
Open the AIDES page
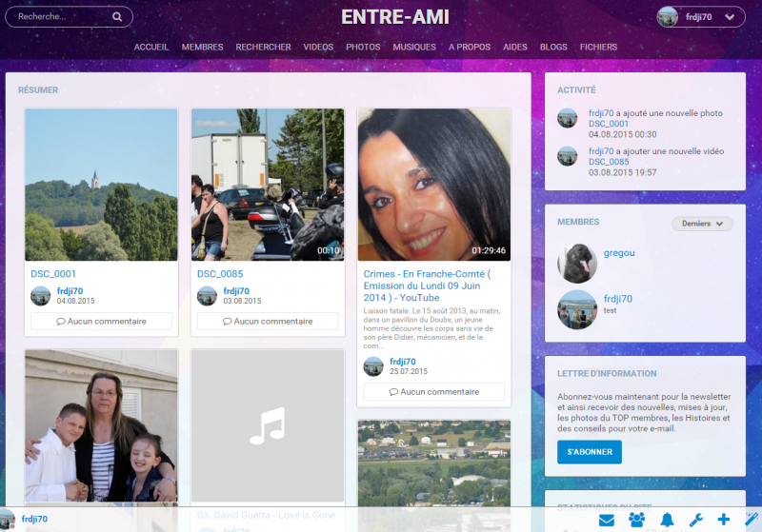coord(515,47)
